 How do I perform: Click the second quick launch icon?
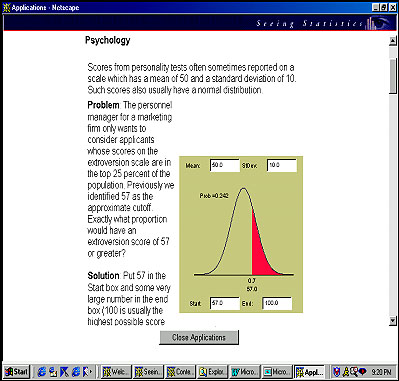point(53,372)
